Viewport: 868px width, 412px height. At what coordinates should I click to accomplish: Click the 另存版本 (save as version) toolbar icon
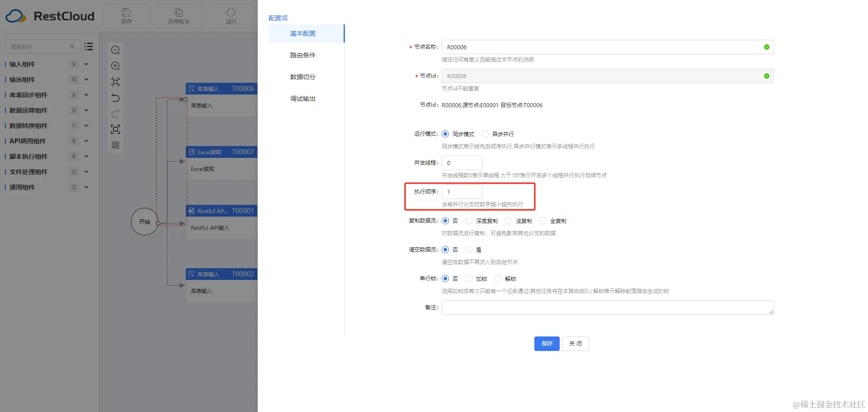click(x=179, y=13)
